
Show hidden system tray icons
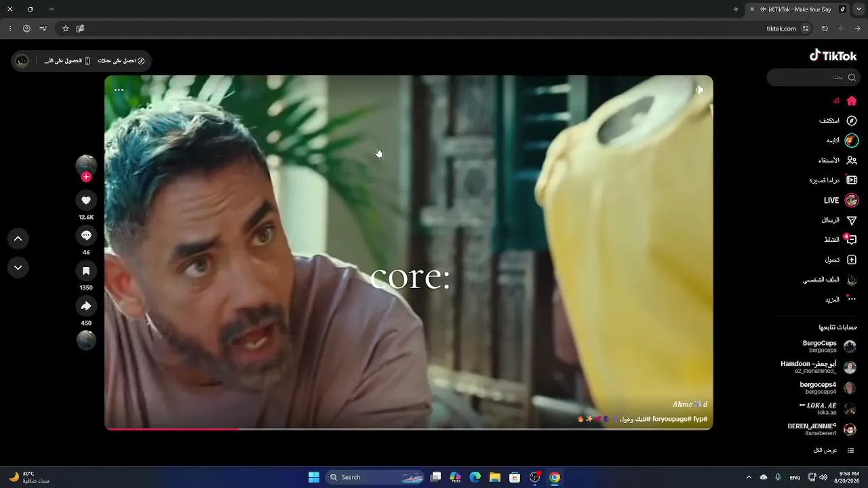749,477
